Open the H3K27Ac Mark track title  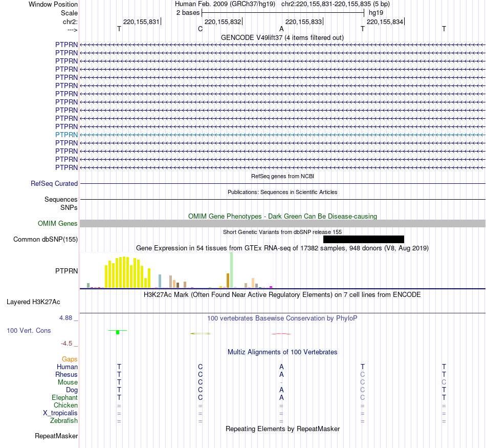tap(282, 294)
